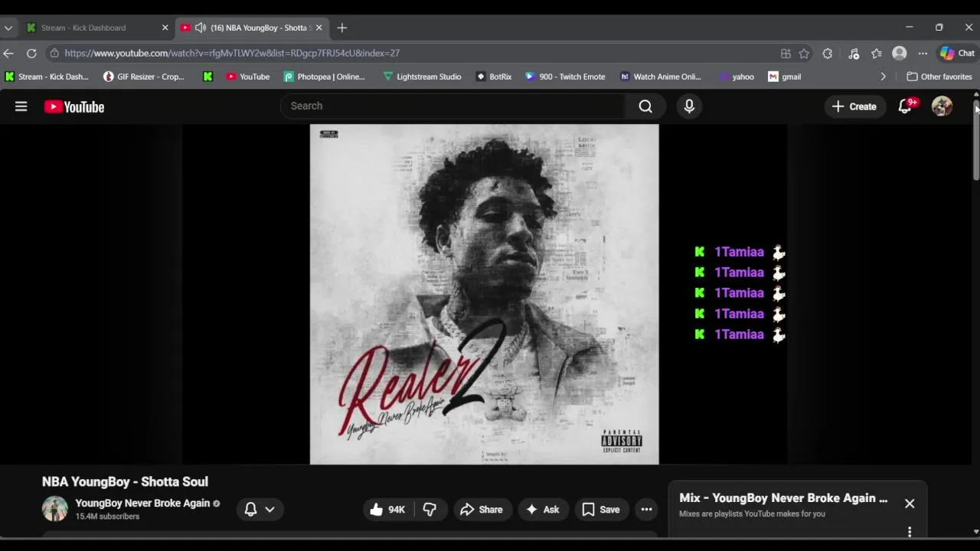Open a new browser tab
Image resolution: width=980 pixels, height=551 pixels.
(342, 28)
